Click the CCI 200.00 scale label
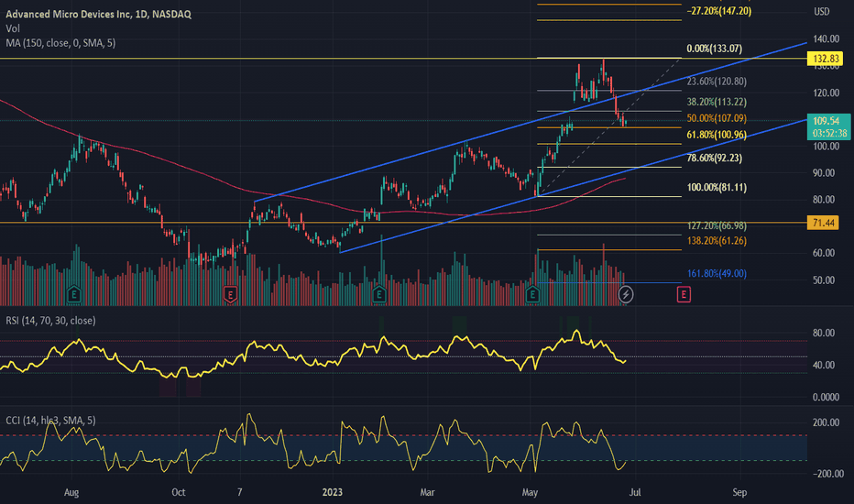854x504 pixels. coord(827,422)
